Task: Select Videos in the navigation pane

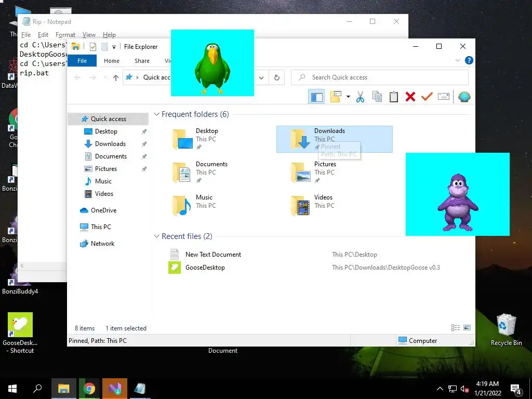Action: click(104, 194)
